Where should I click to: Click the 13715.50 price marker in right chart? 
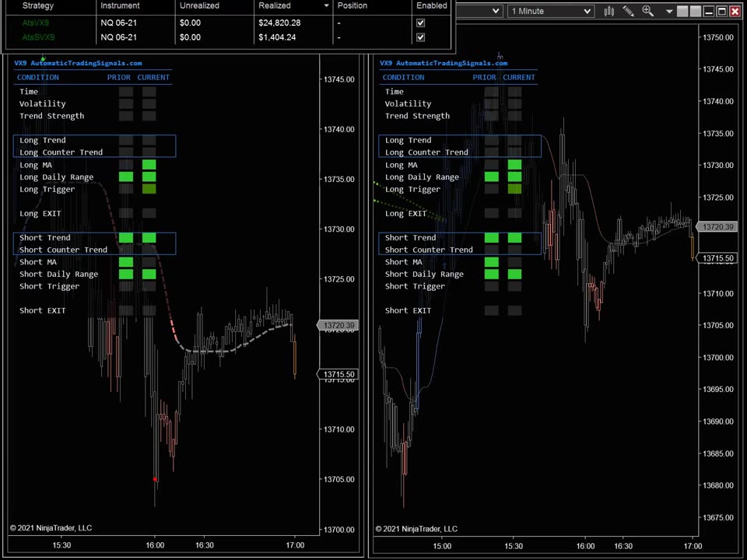tap(717, 258)
